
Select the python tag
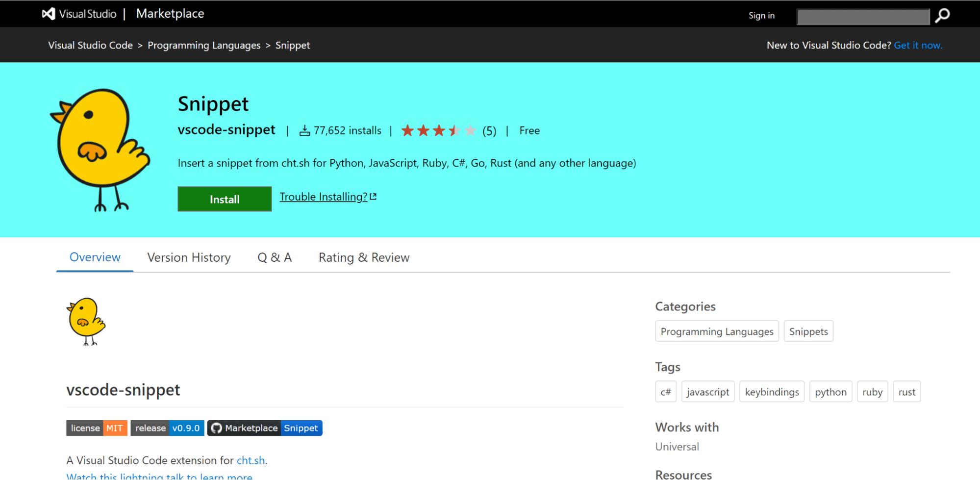[830, 392]
